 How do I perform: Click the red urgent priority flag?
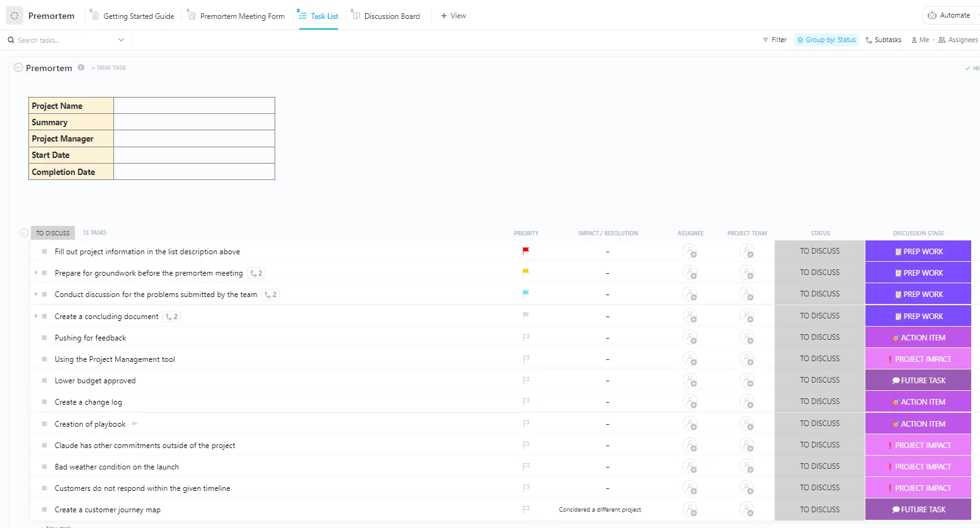click(526, 251)
